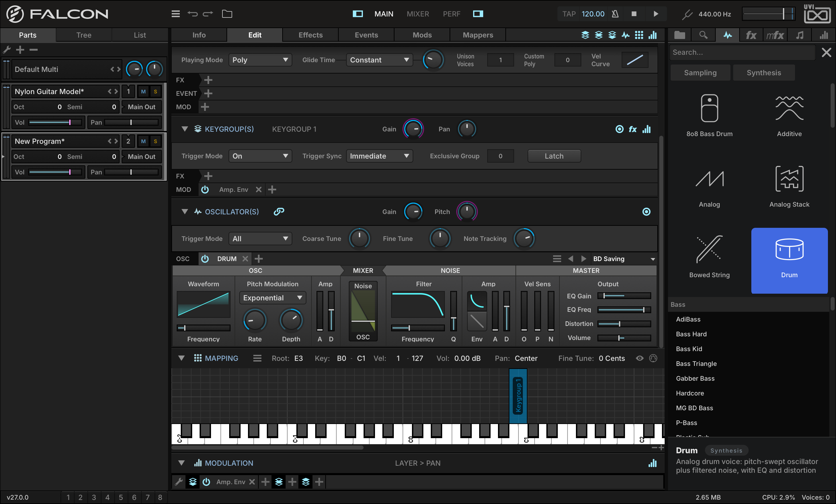Open the browser search magnifier tab
Image resolution: width=836 pixels, height=504 pixels.
tap(703, 35)
